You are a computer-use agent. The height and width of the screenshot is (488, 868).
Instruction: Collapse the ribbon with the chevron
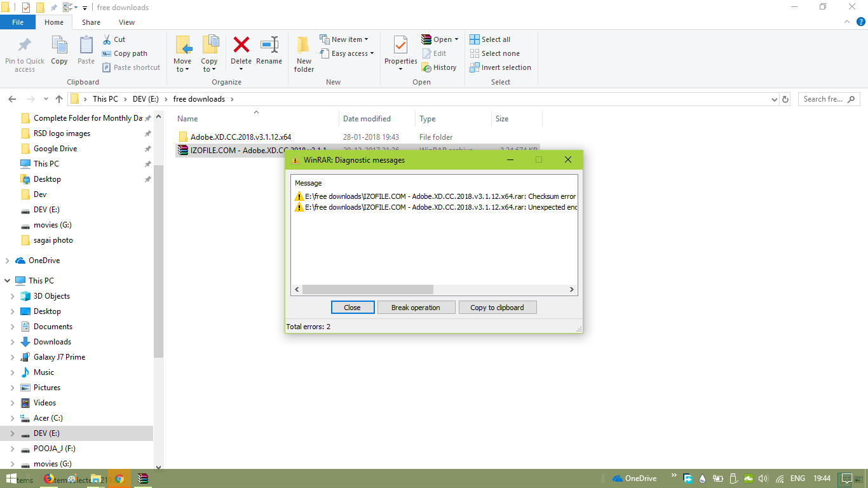846,22
